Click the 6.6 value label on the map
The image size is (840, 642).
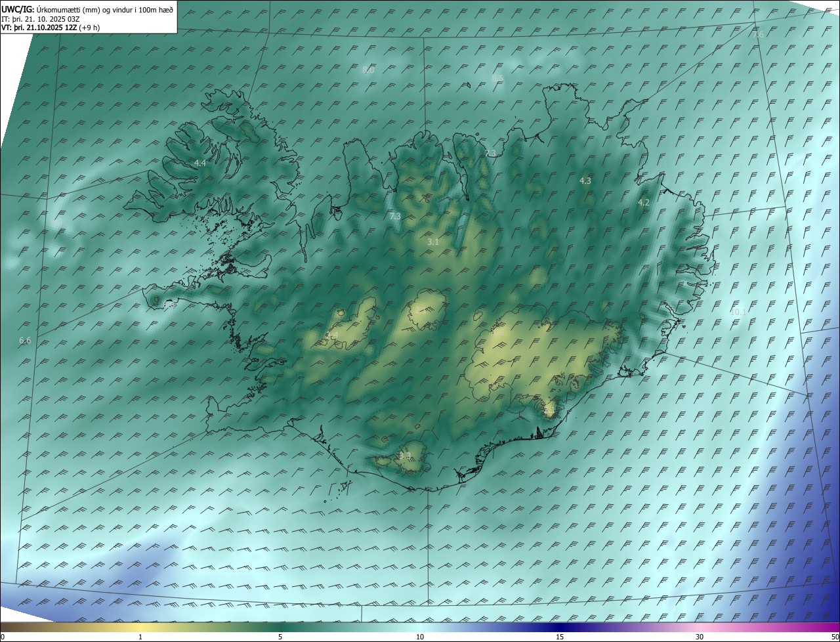25,340
